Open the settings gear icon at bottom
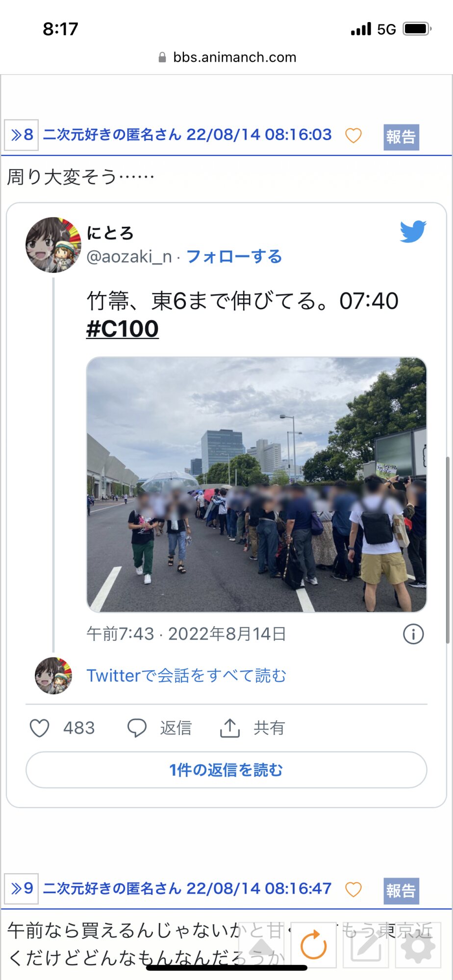 (x=418, y=945)
